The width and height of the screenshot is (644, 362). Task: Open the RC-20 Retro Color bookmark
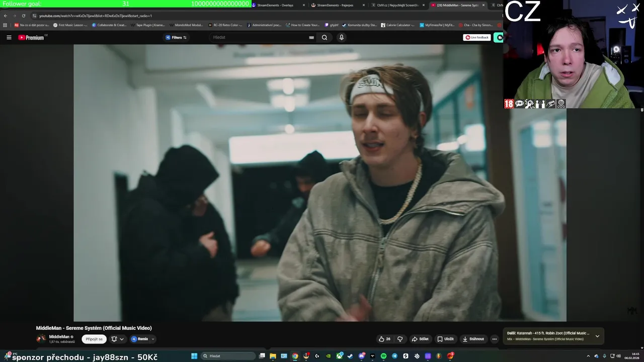click(x=224, y=25)
